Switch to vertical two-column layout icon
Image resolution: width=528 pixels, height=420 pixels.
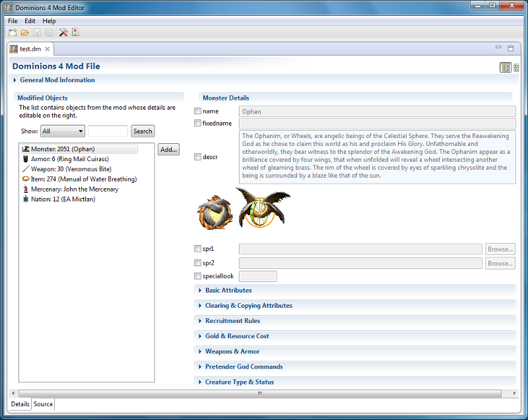506,67
